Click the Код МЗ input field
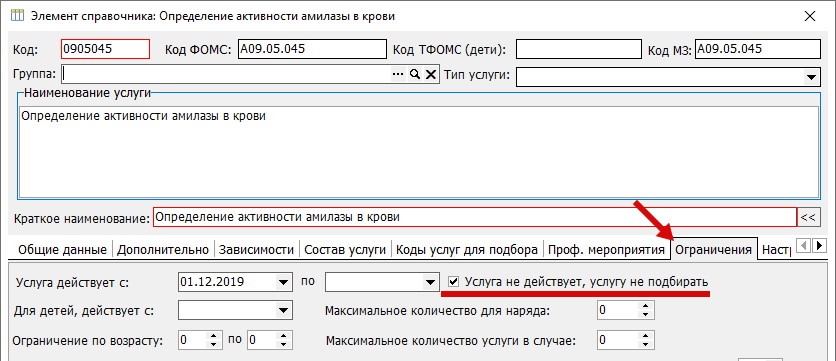This screenshot has width=836, height=361. click(x=758, y=49)
